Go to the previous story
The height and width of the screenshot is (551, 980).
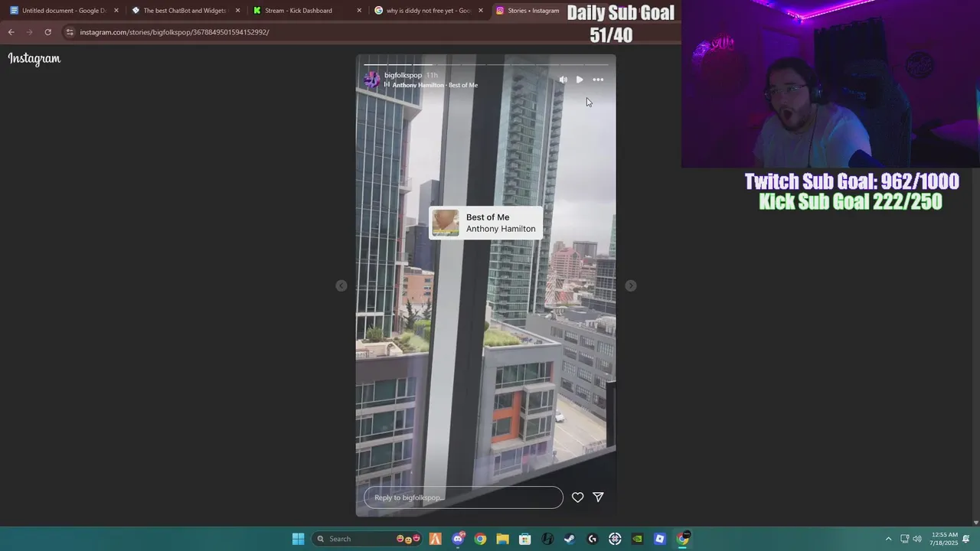pyautogui.click(x=341, y=285)
